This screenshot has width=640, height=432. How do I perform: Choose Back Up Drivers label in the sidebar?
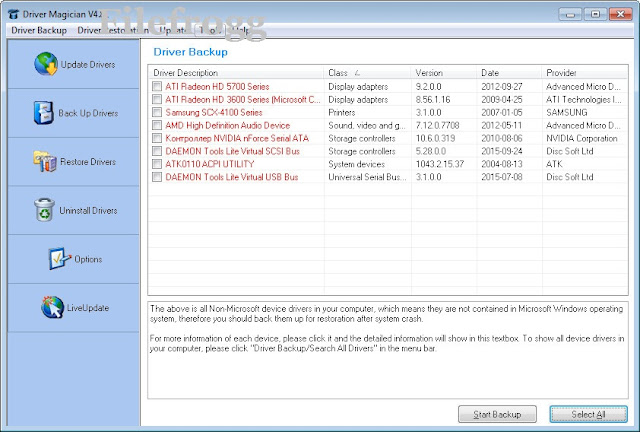click(88, 113)
